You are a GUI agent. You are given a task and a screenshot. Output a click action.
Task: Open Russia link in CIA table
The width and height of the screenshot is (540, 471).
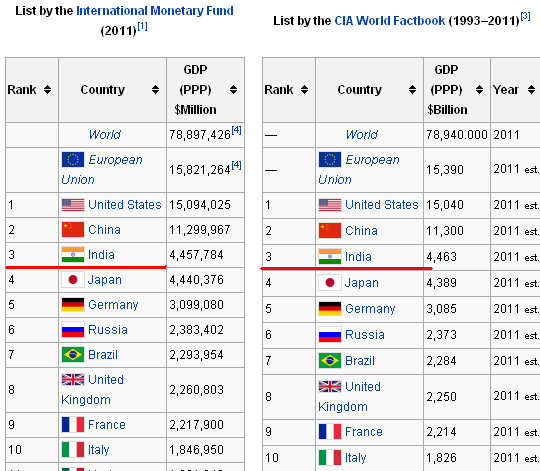365,335
